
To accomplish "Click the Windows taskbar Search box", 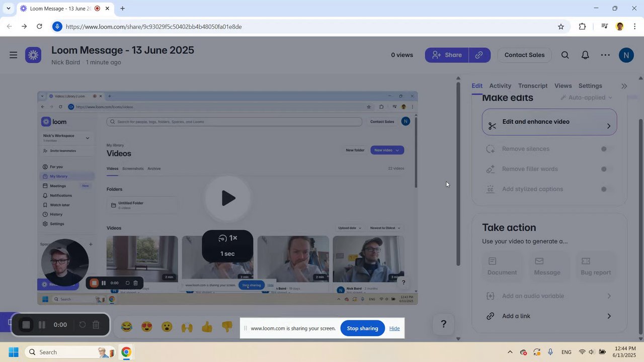I will pos(70,352).
